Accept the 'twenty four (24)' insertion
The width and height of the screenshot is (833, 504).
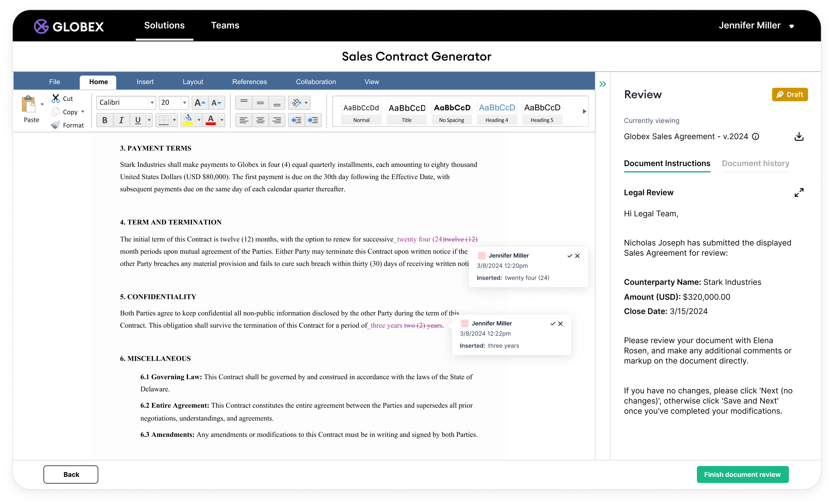[x=569, y=256]
